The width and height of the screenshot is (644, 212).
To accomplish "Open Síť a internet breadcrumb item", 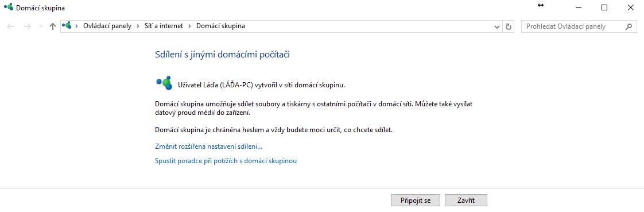I will tap(164, 26).
